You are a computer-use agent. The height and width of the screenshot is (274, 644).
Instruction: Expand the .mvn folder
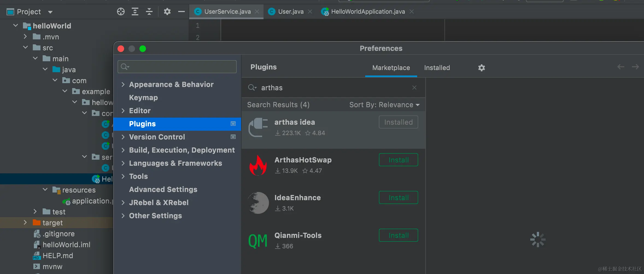pos(25,36)
